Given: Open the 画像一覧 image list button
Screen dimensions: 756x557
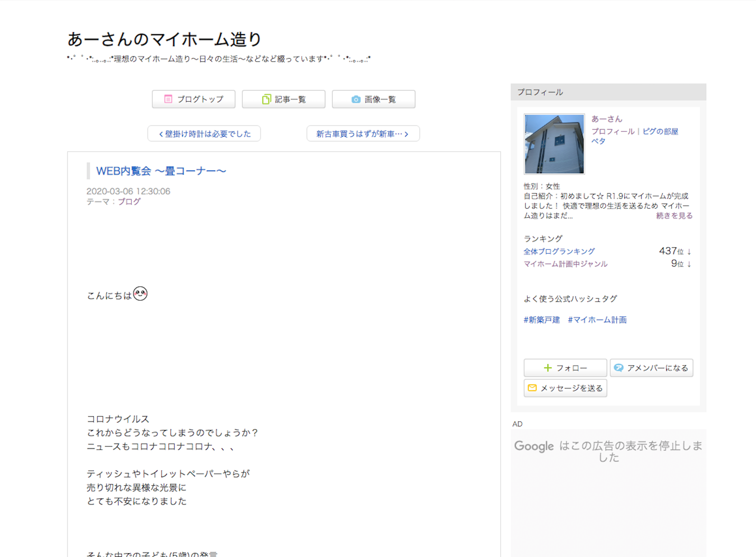Looking at the screenshot, I should coord(374,99).
